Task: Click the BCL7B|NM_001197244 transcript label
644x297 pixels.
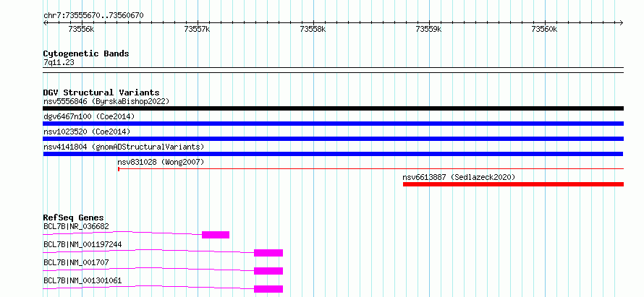Action: pos(82,245)
